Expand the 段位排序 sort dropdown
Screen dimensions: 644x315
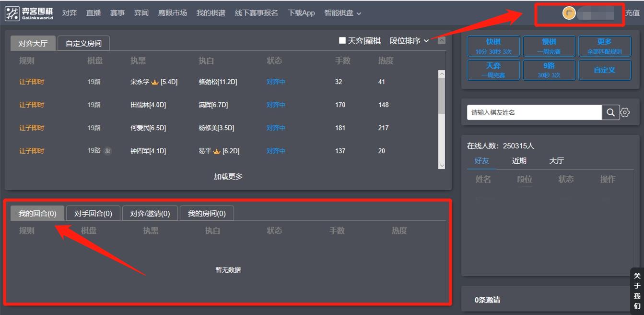pyautogui.click(x=409, y=41)
